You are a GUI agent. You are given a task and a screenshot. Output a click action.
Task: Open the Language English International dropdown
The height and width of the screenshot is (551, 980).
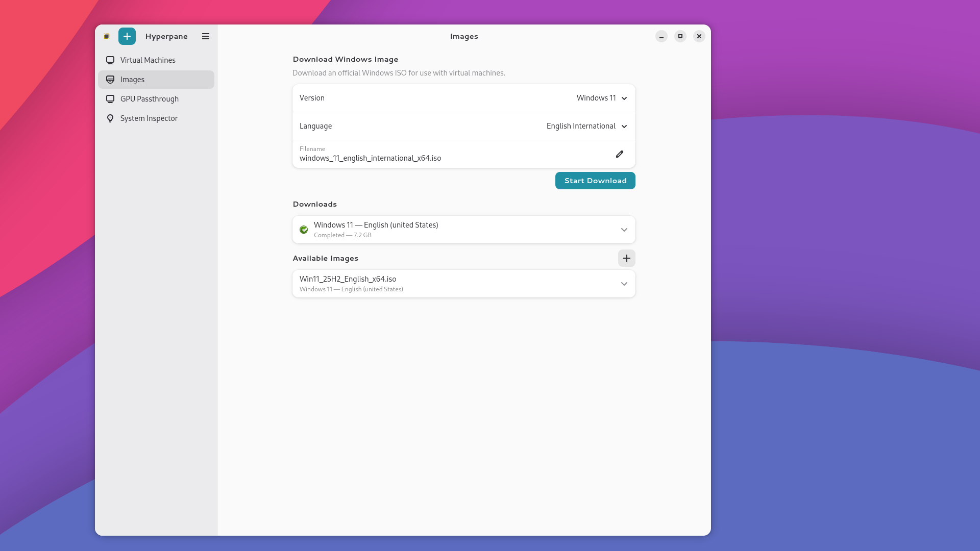(x=586, y=126)
